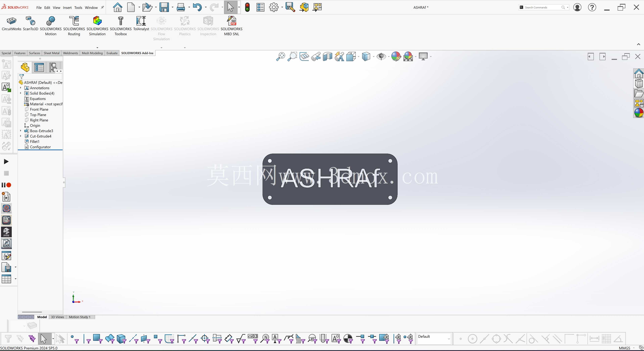Expand Solid Bodies(4) node
Viewport: 644px width, 351px height.
(x=21, y=93)
